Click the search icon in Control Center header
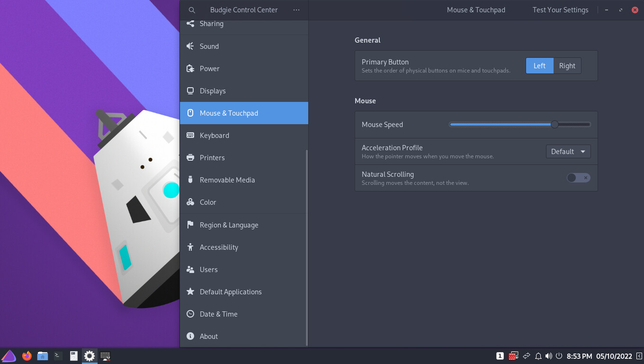Image resolution: width=644 pixels, height=364 pixels. tap(192, 10)
